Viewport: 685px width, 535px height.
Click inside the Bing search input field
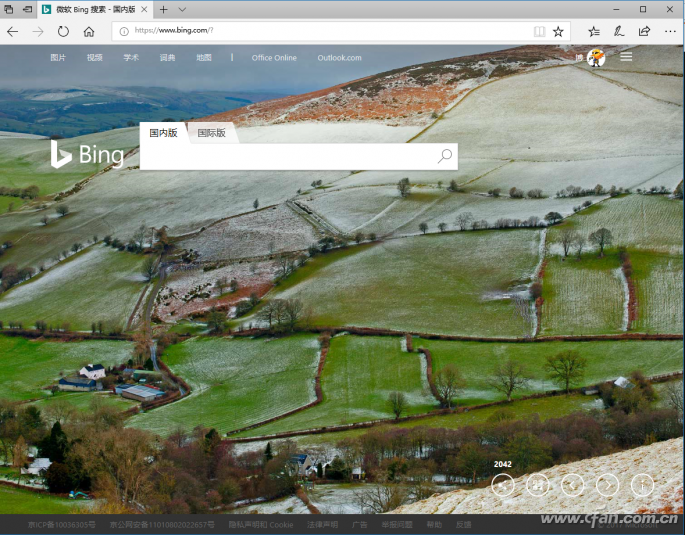click(285, 157)
